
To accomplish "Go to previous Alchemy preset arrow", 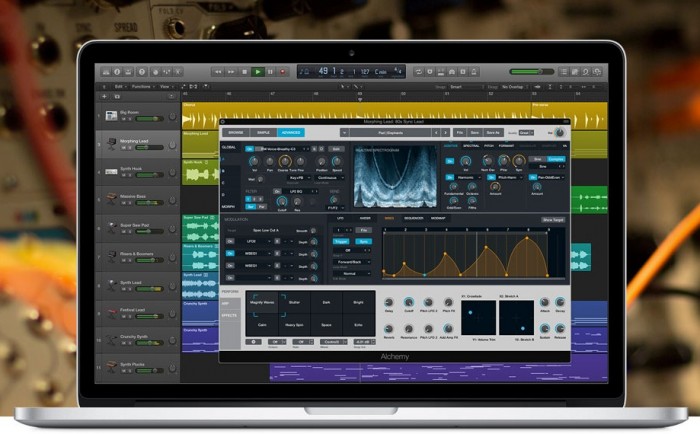I will click(436, 133).
